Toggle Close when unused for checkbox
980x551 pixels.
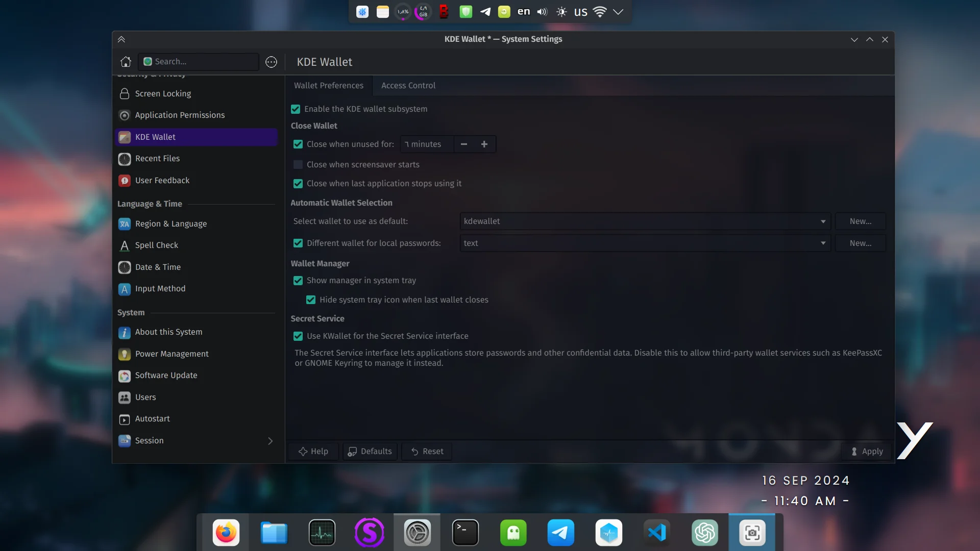(298, 144)
